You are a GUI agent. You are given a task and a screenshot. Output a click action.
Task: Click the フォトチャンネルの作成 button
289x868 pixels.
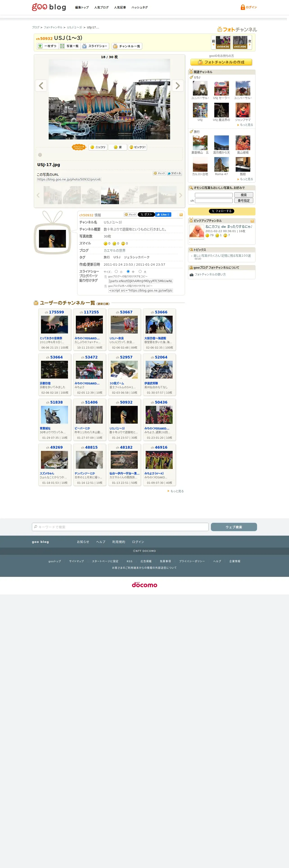click(x=221, y=62)
